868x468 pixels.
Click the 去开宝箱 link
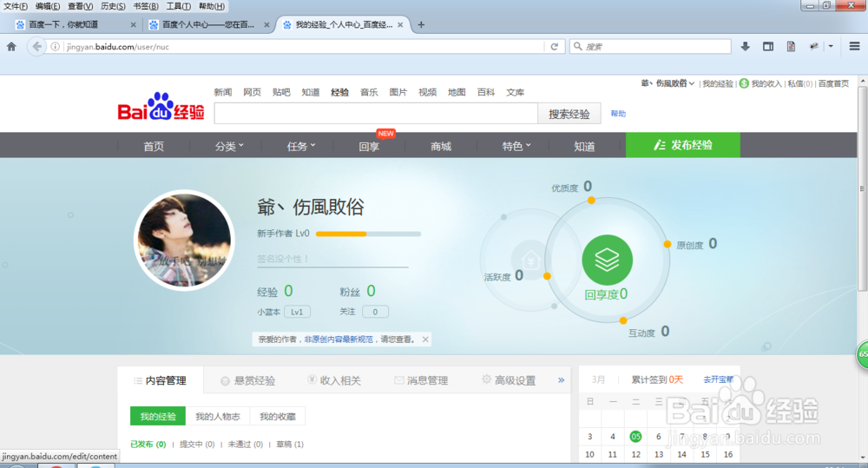[x=718, y=379]
